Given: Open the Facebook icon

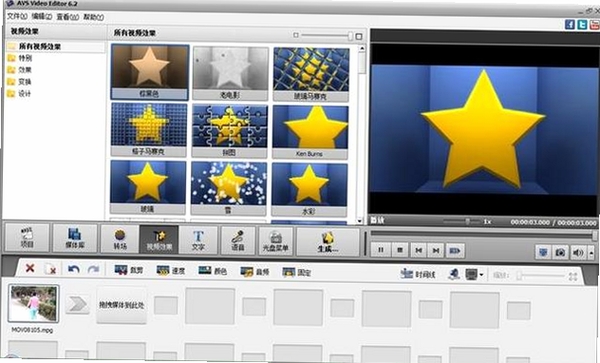Looking at the screenshot, I should click(570, 24).
